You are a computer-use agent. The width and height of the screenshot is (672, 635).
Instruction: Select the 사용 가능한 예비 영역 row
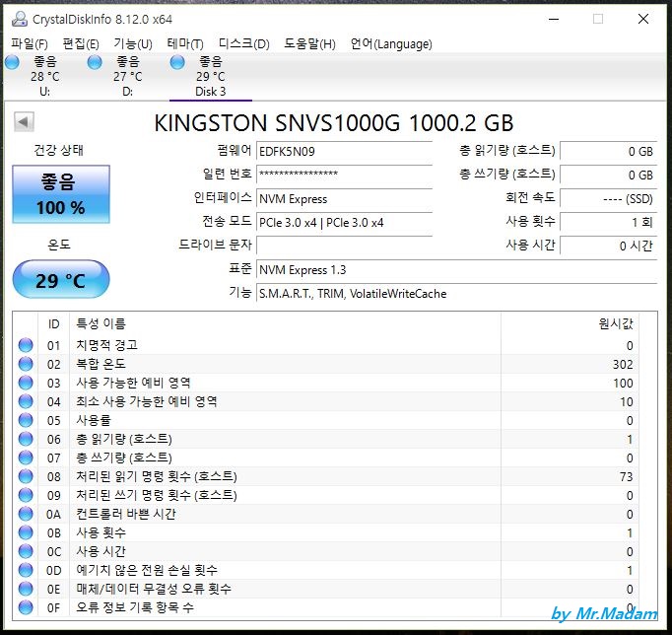326,383
